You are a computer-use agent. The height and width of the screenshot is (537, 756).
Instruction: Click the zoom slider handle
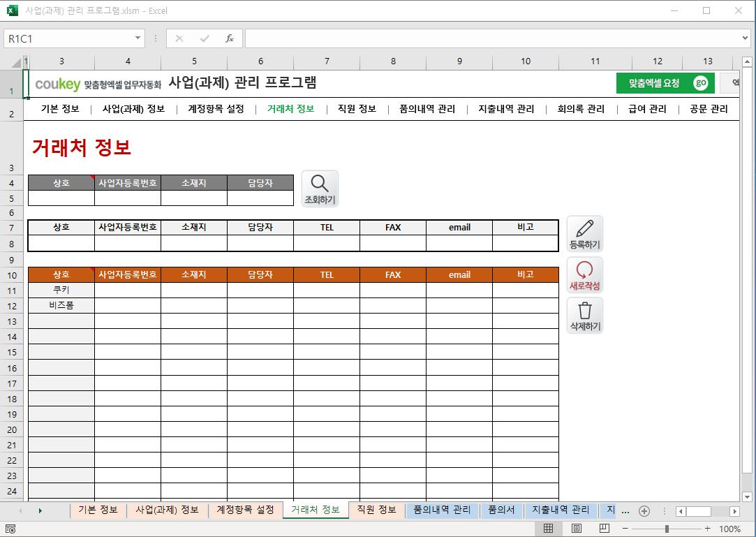pyautogui.click(x=667, y=529)
